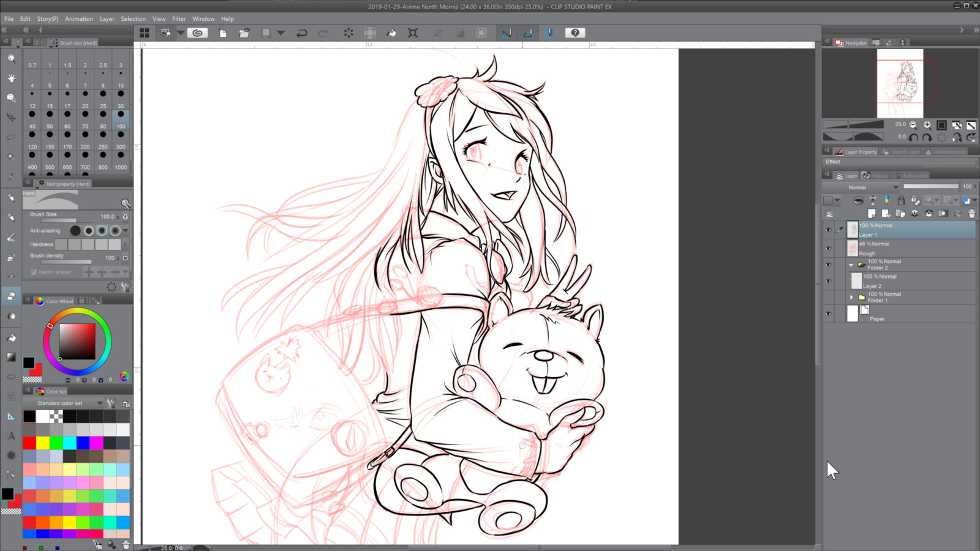Click the Open file folder icon
The image size is (980, 551).
click(x=244, y=33)
